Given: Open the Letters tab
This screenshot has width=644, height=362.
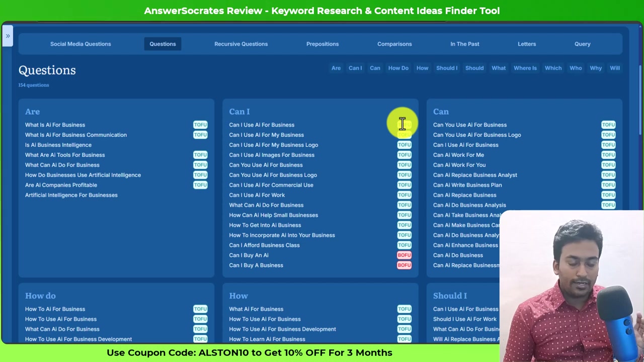Looking at the screenshot, I should click(x=527, y=44).
